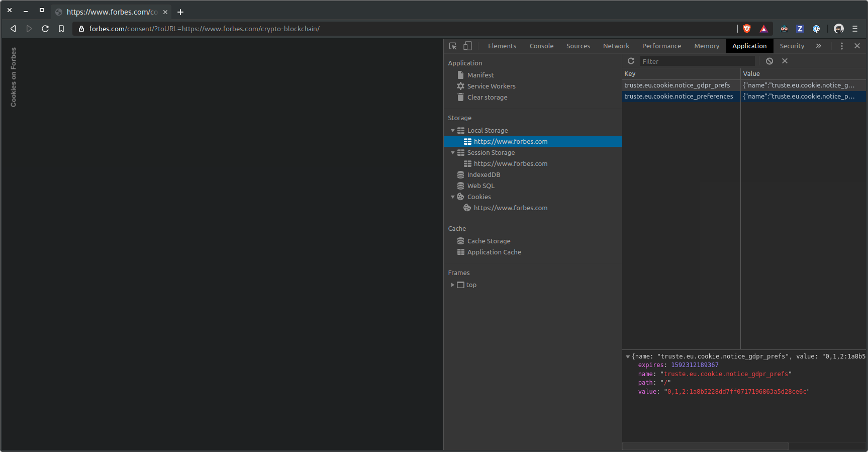Open the user profile avatar icon
868x452 pixels.
point(838,29)
